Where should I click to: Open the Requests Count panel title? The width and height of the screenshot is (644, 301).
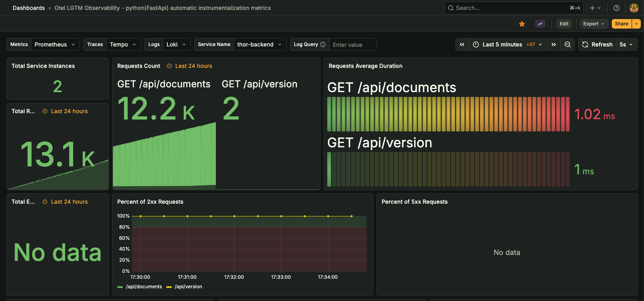pos(139,66)
